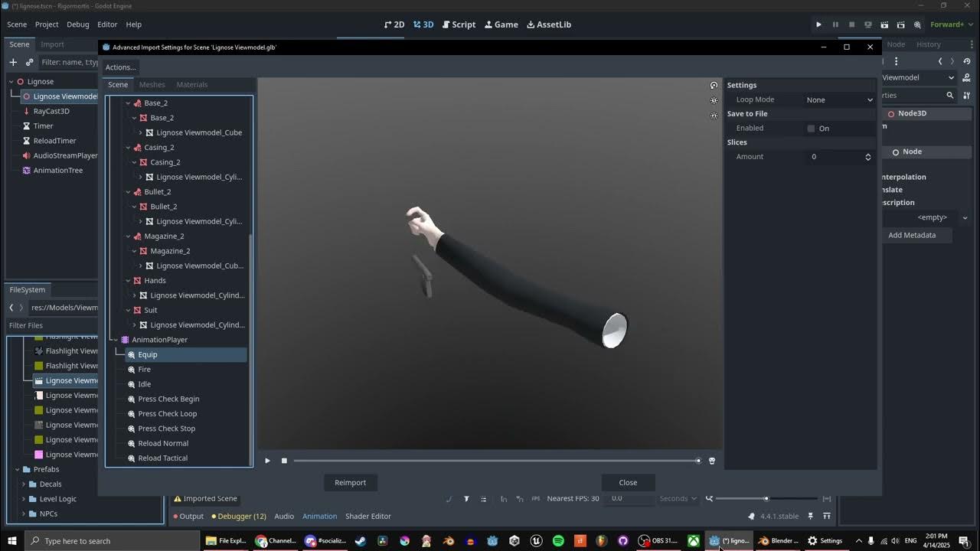The width and height of the screenshot is (980, 551).
Task: Open OBS from the taskbar
Action: click(x=658, y=541)
